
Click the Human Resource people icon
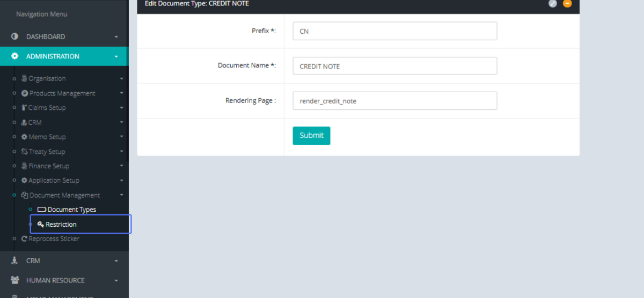click(14, 280)
